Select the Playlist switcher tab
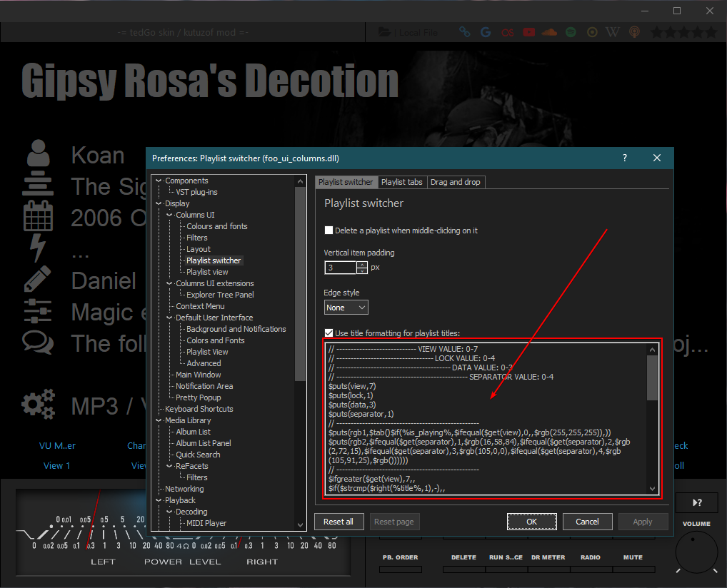727x588 pixels. click(346, 182)
